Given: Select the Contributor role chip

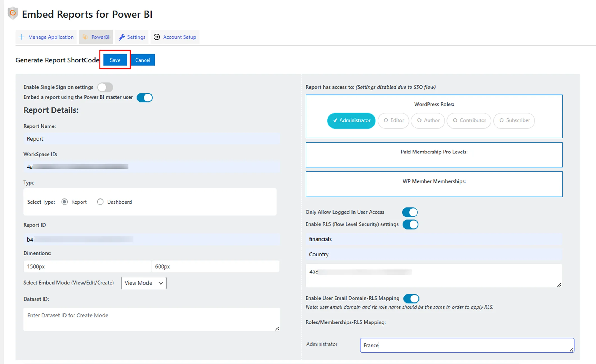Looking at the screenshot, I should click(x=469, y=120).
